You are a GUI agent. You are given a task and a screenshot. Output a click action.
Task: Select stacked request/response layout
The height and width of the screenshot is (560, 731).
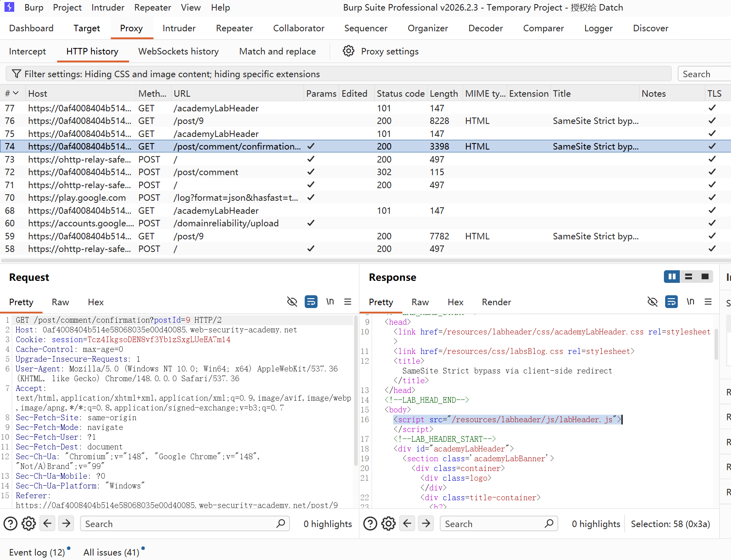689,277
